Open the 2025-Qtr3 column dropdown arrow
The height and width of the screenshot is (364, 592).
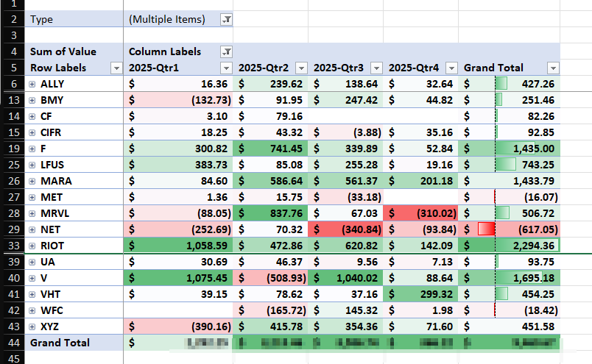click(x=376, y=68)
